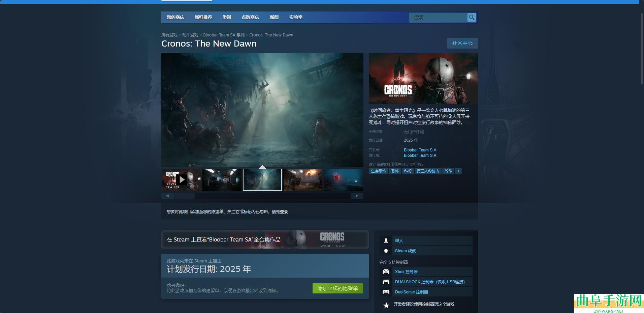
Task: Open the 所有游戏 breadcrumb link
Action: click(x=169, y=35)
